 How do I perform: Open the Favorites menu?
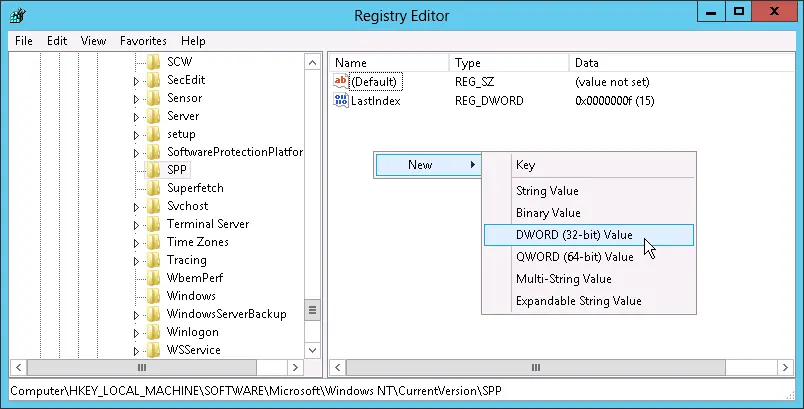(x=143, y=41)
